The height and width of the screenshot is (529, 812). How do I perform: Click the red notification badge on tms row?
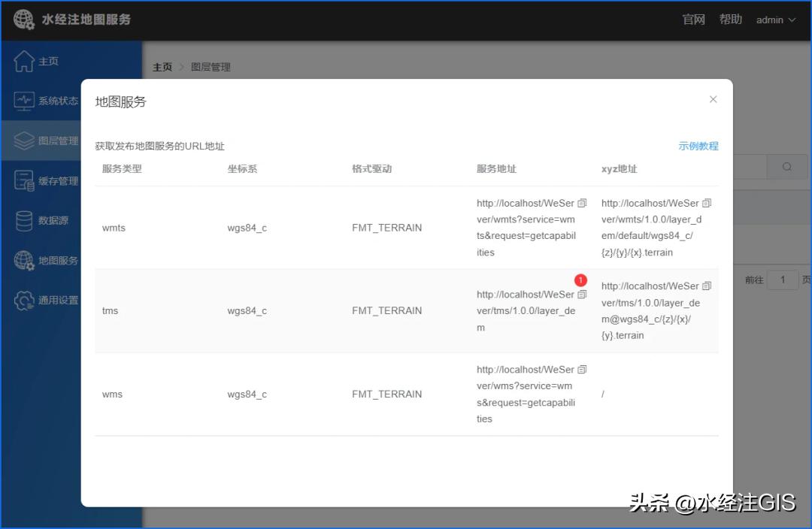[x=580, y=280]
